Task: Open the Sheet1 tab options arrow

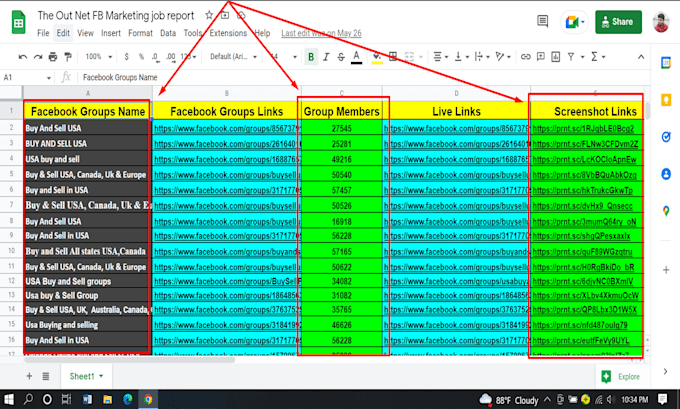Action: click(101, 376)
